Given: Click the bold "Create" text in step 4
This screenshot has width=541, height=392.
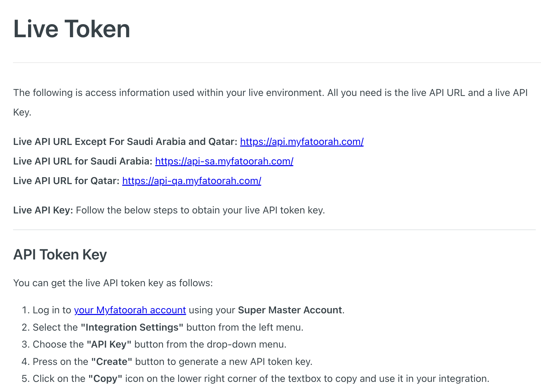Looking at the screenshot, I should 111,362.
